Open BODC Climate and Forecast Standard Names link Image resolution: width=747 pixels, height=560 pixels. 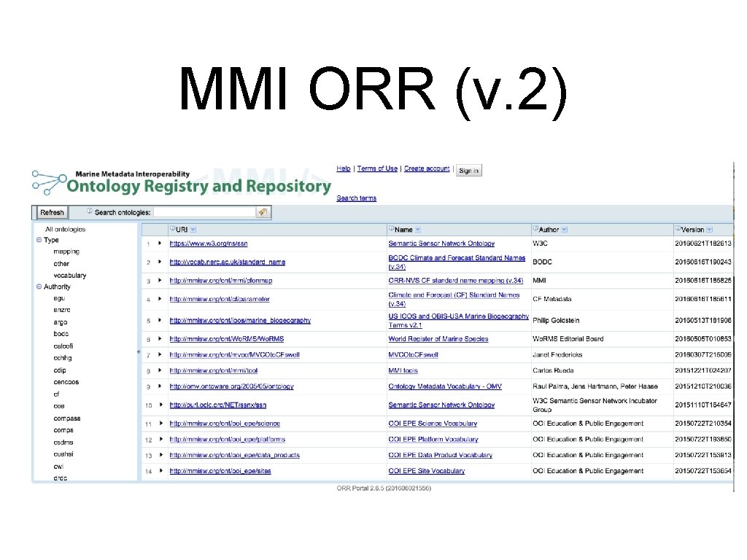point(457,262)
